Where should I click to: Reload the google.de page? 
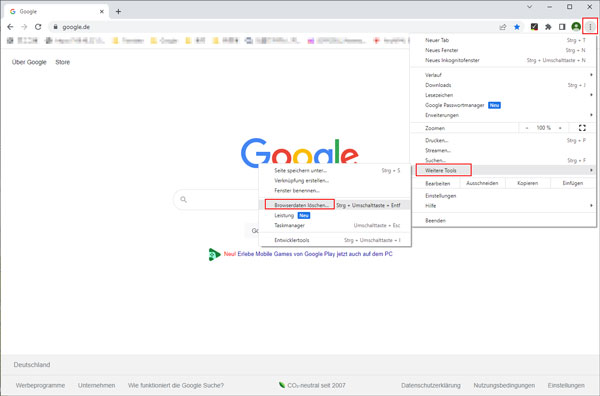tap(38, 27)
